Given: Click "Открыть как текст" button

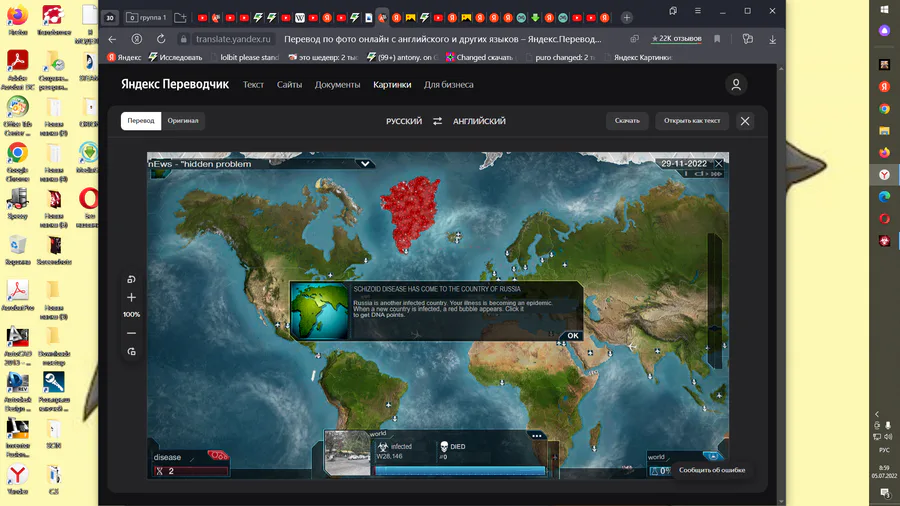Looking at the screenshot, I should click(692, 120).
